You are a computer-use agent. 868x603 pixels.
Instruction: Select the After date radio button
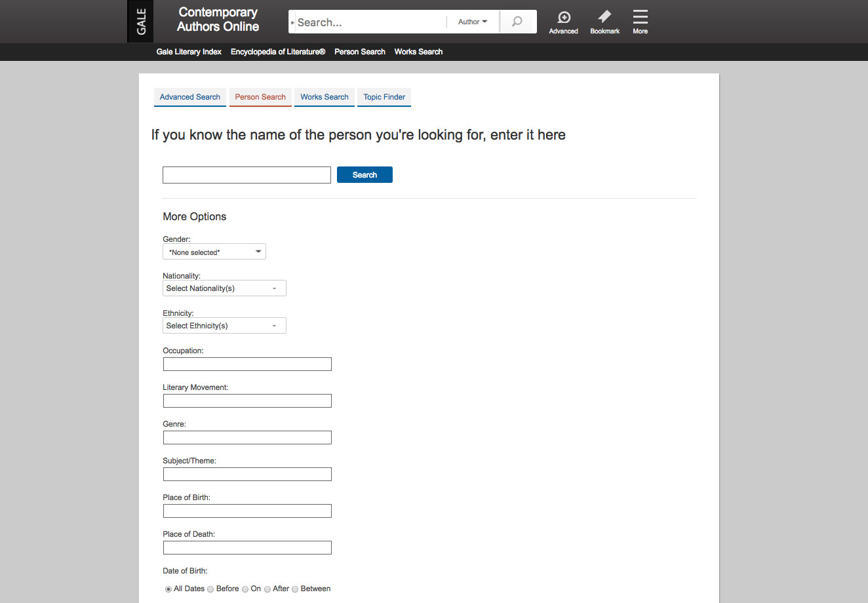pos(267,589)
